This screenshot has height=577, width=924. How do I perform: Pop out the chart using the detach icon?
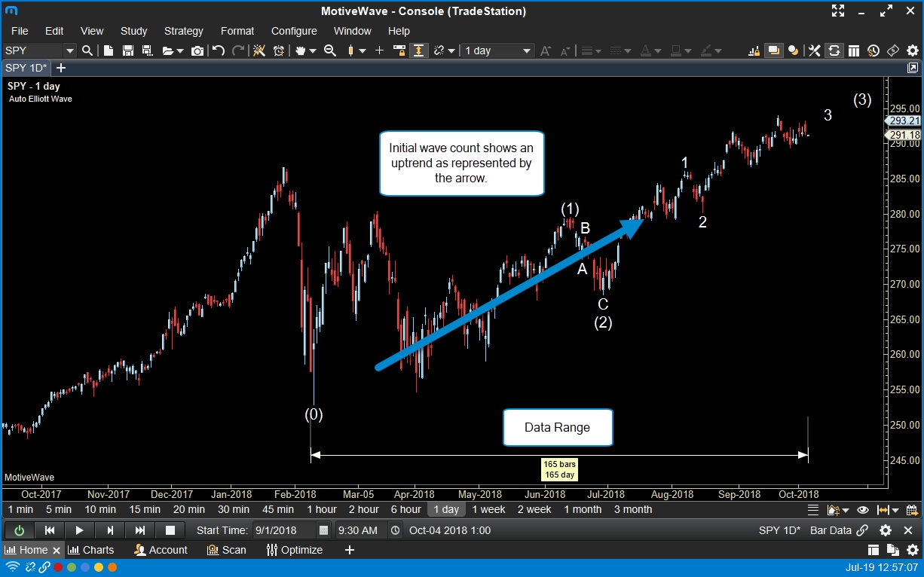913,68
